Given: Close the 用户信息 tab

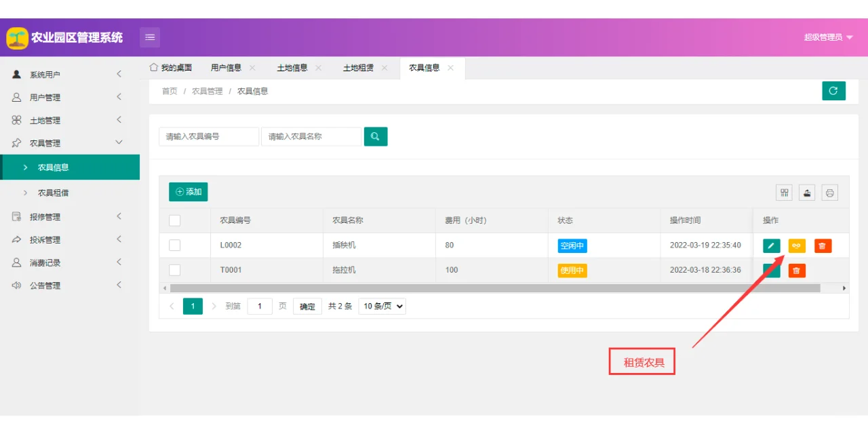Looking at the screenshot, I should click(x=252, y=68).
